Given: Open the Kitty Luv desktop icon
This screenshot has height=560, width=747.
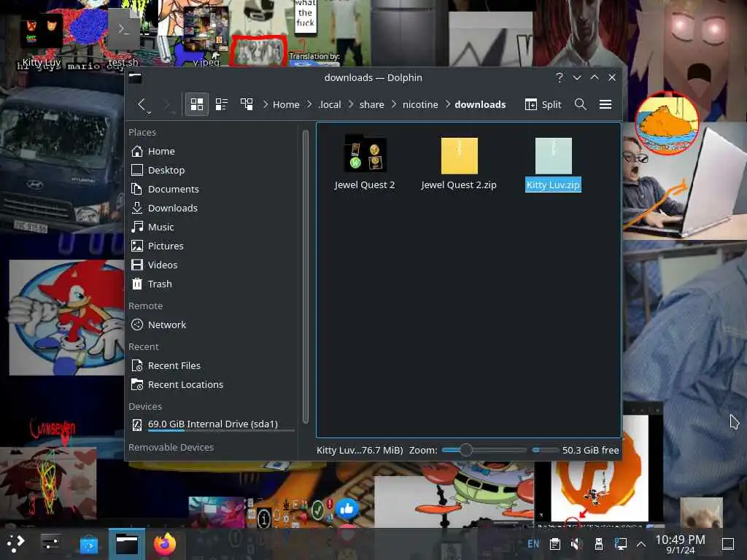Looking at the screenshot, I should click(x=42, y=42).
